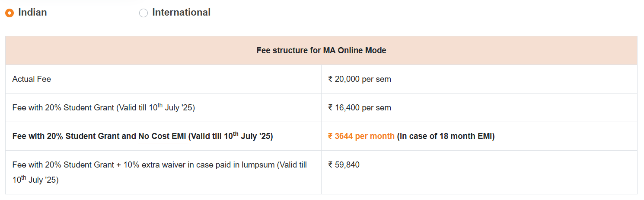The image size is (644, 200).
Task: Click the rupee symbol before 20,000
Action: click(331, 79)
